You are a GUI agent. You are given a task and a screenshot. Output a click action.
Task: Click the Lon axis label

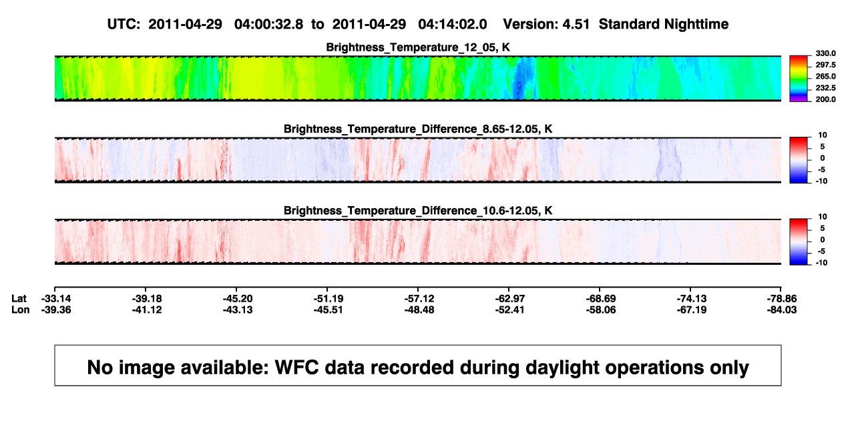pos(21,310)
